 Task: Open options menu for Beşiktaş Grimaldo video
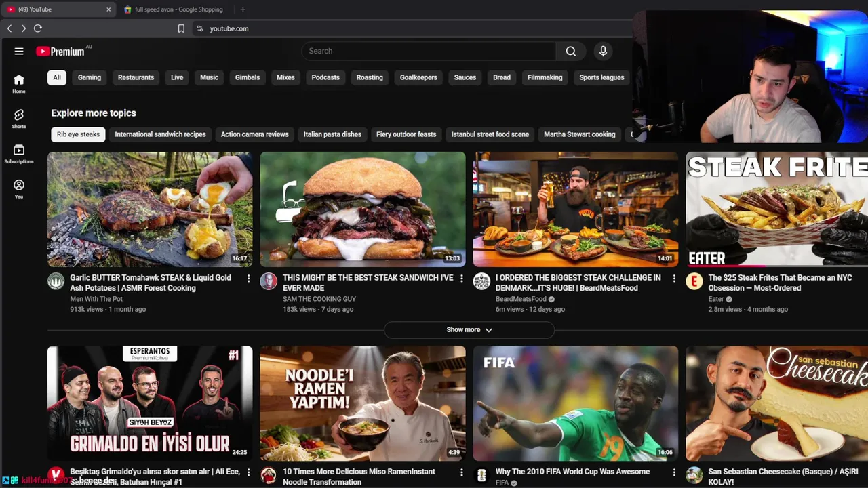(248, 472)
